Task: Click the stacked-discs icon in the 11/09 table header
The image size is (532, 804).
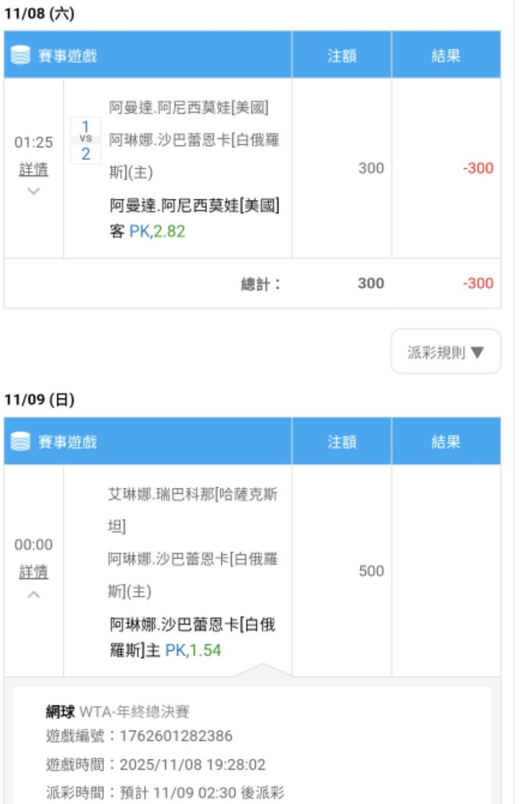Action: click(21, 442)
